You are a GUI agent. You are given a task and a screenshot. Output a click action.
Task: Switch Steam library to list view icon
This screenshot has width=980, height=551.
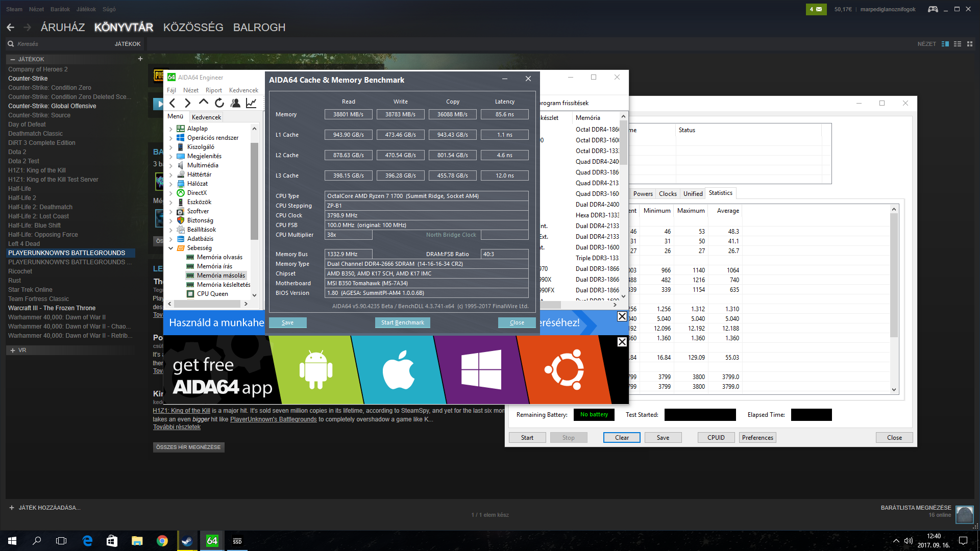[x=958, y=44]
